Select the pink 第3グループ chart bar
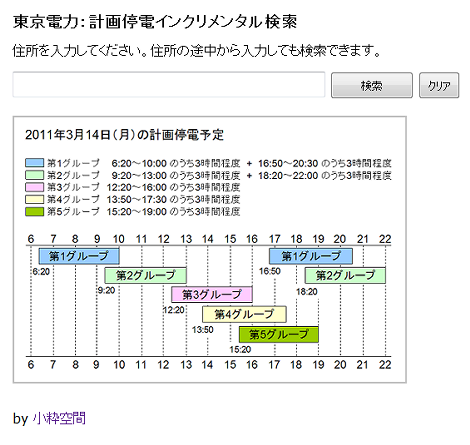The height and width of the screenshot is (445, 470). (x=212, y=294)
